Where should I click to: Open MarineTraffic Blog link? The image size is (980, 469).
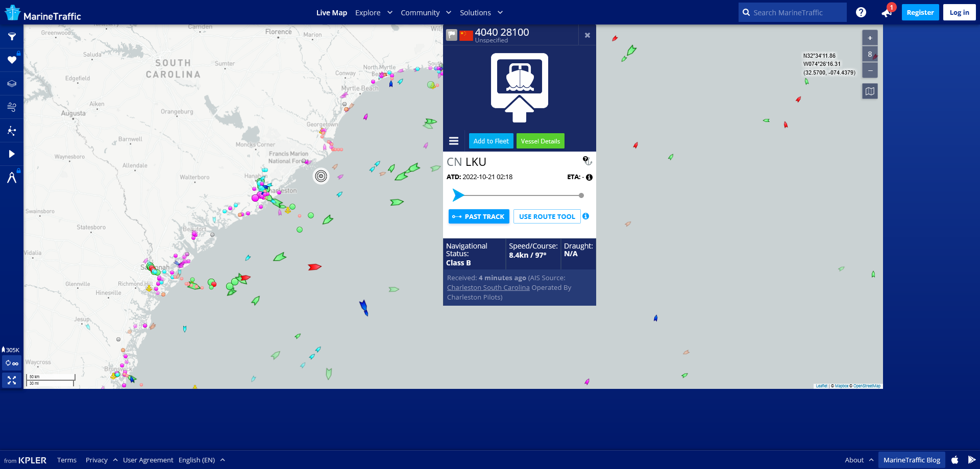click(912, 460)
